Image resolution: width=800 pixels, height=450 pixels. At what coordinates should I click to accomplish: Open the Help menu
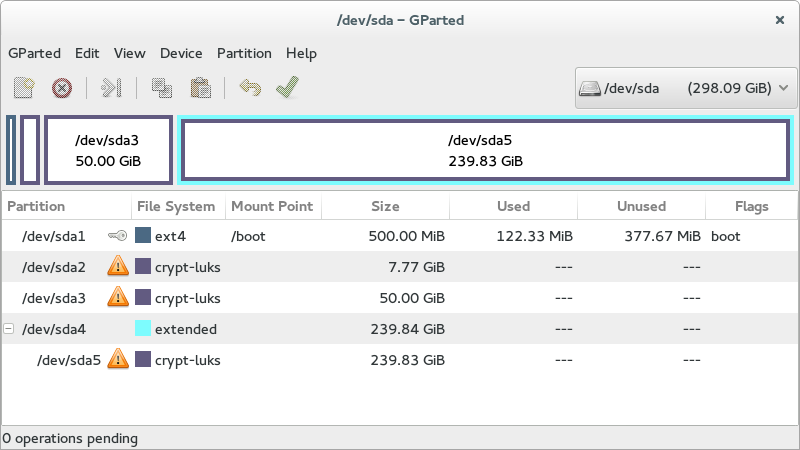click(x=301, y=53)
